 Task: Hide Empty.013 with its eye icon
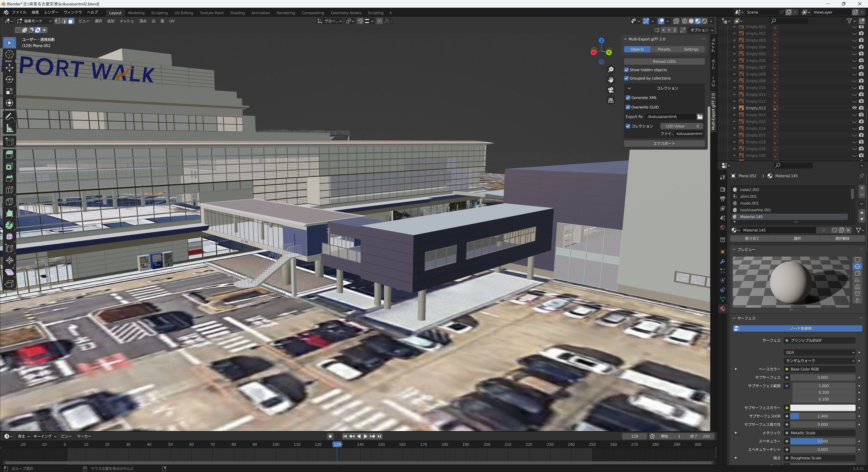854,108
